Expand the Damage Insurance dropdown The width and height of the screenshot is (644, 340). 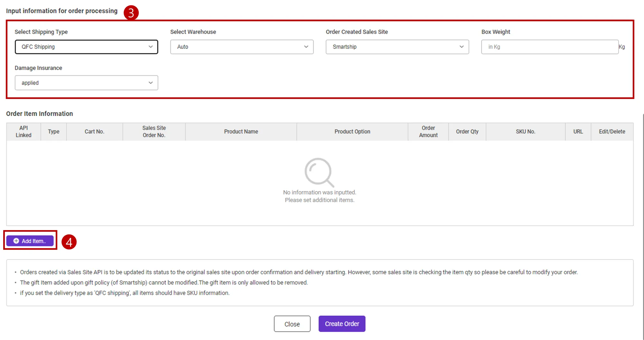coord(86,83)
